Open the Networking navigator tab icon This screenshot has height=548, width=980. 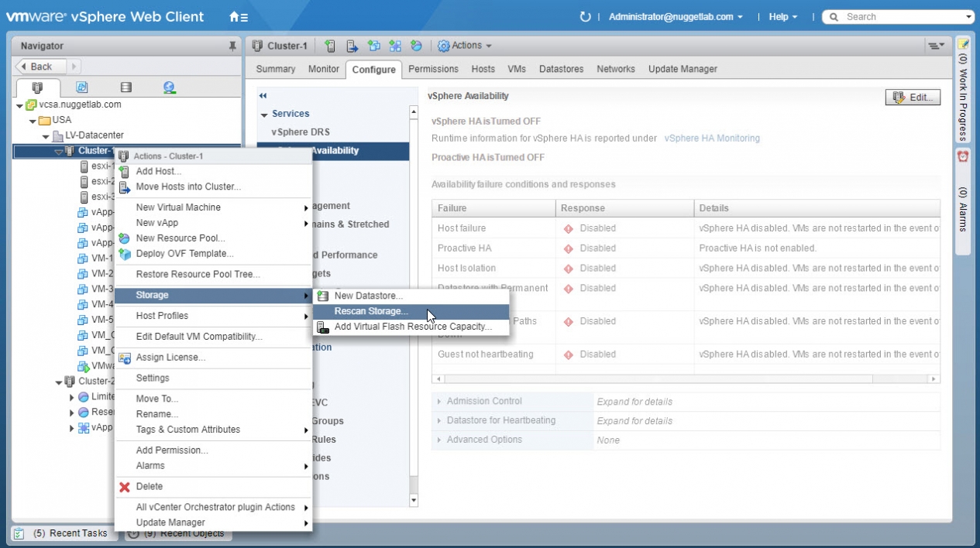(170, 87)
